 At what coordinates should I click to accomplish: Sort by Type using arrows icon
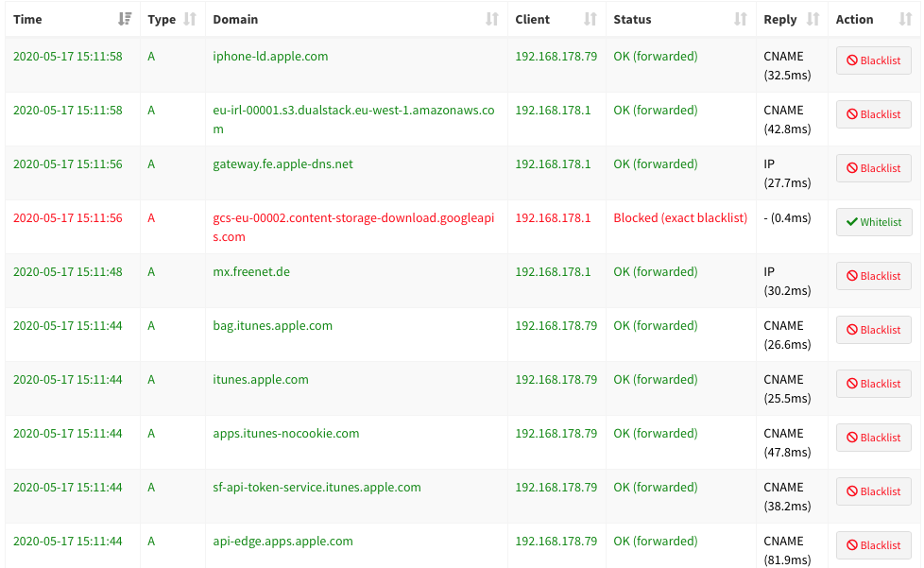point(190,19)
